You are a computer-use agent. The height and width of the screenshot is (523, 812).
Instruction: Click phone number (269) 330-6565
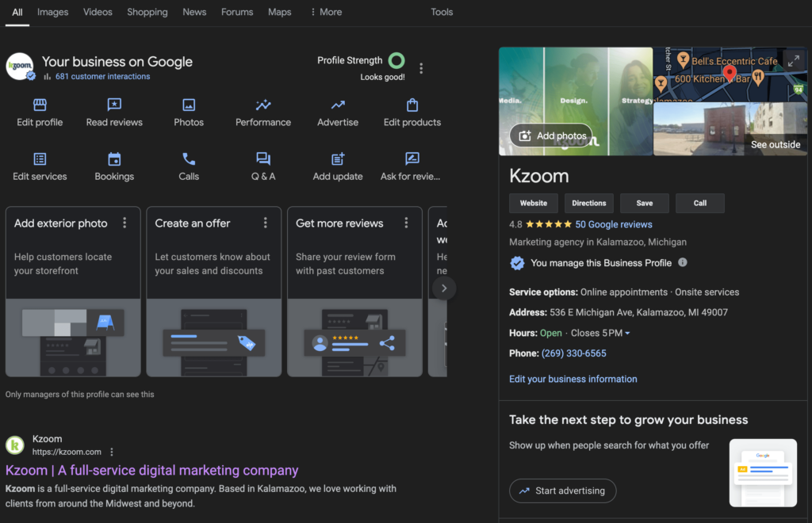point(573,353)
